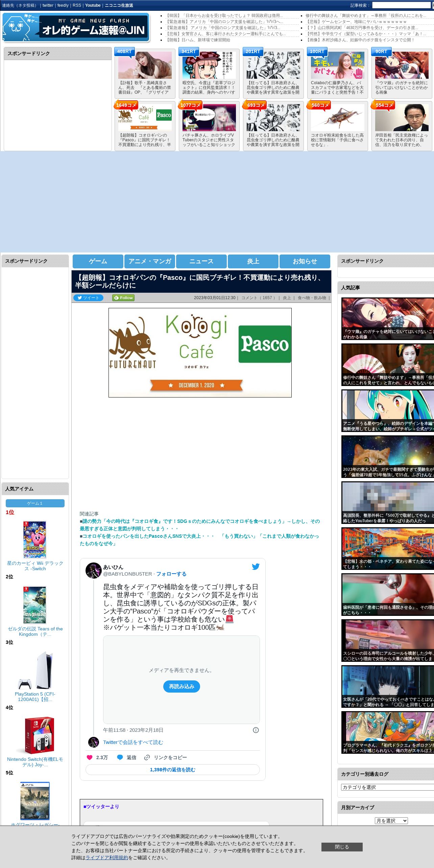Click the コメント（1657）link in article meta

[x=258, y=298]
